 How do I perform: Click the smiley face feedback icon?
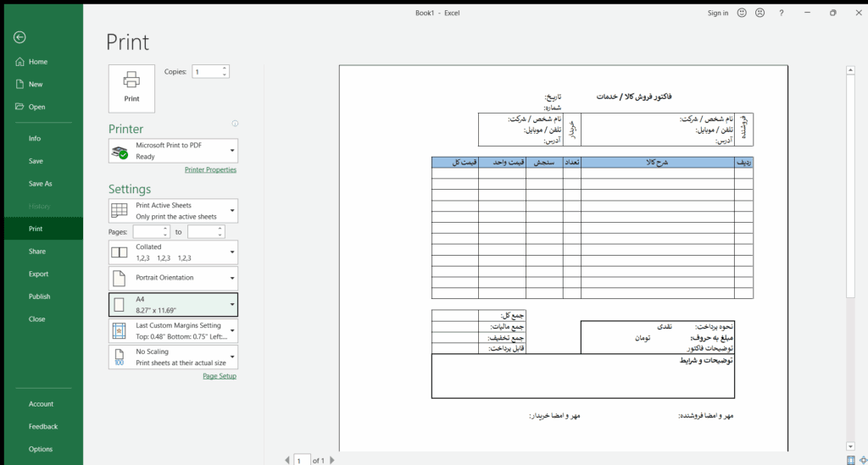(742, 13)
